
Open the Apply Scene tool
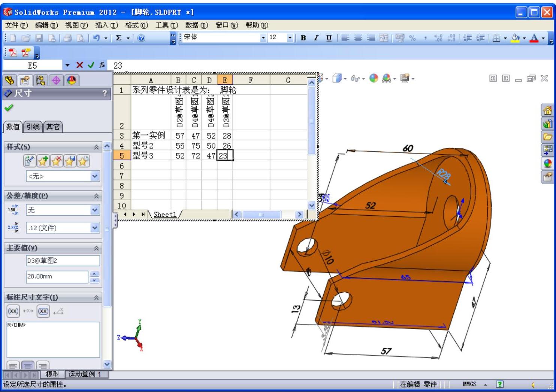(x=386, y=78)
